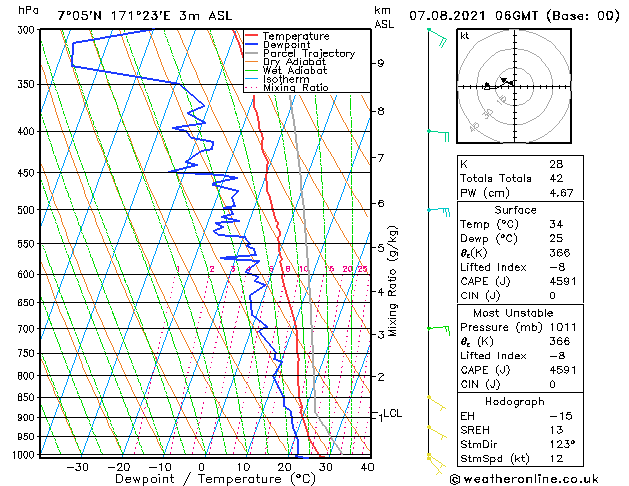The height and width of the screenshot is (486, 629).
Task: Click the date label "07.08.2021 06GMT (Base: 00)"
Action: (514, 16)
